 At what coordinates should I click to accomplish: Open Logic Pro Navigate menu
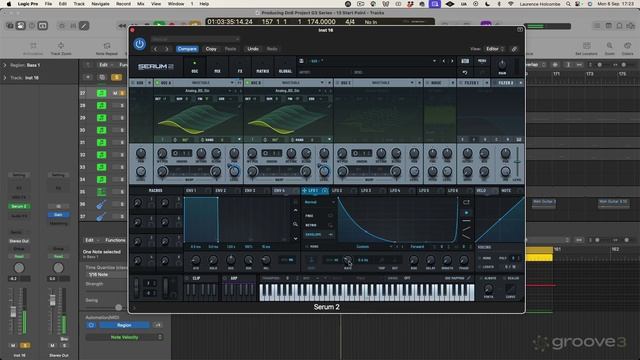coord(100,4)
